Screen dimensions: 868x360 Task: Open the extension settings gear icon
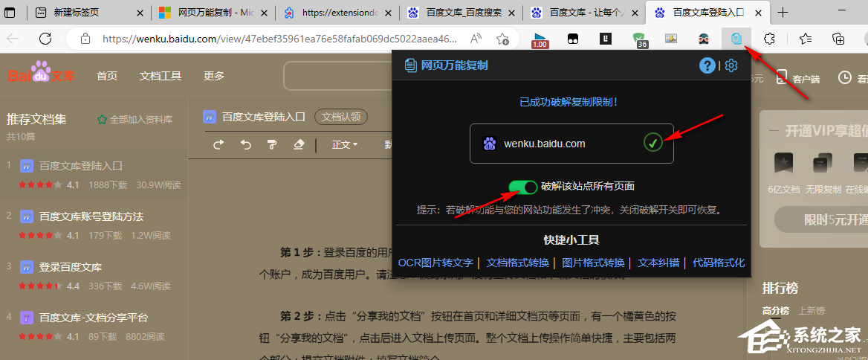coord(731,65)
